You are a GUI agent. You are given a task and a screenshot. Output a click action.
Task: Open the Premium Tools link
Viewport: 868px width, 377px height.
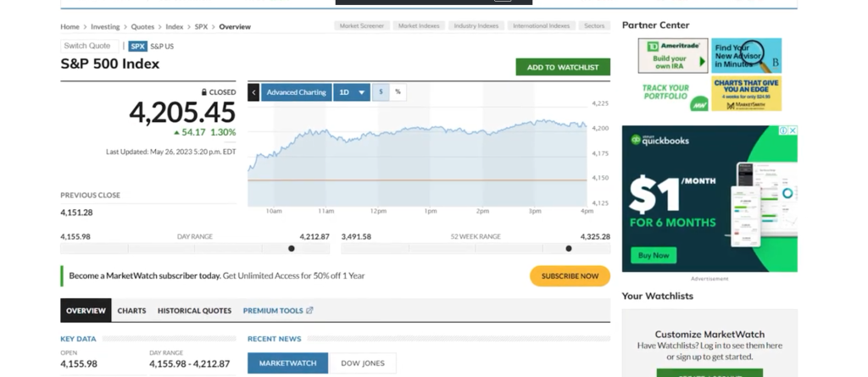pos(273,311)
